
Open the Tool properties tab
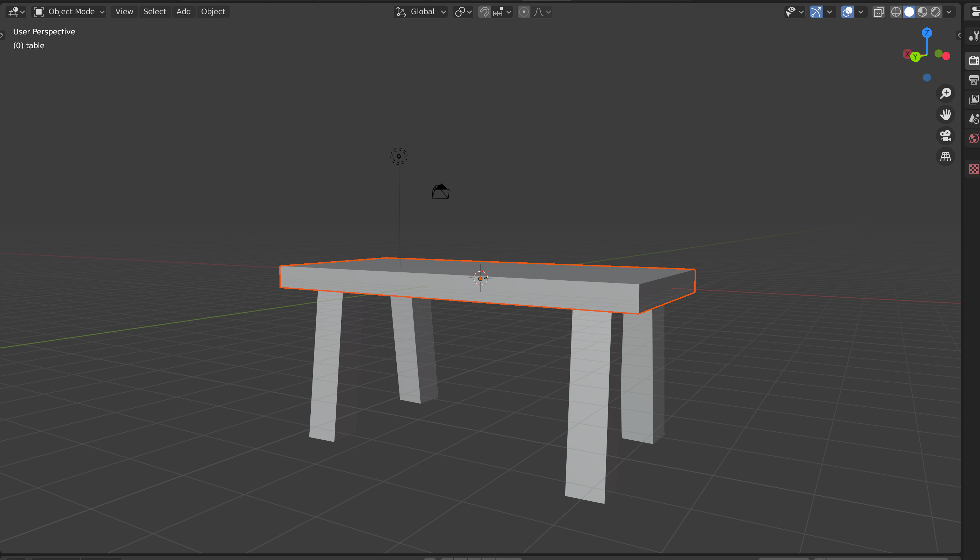(x=973, y=35)
